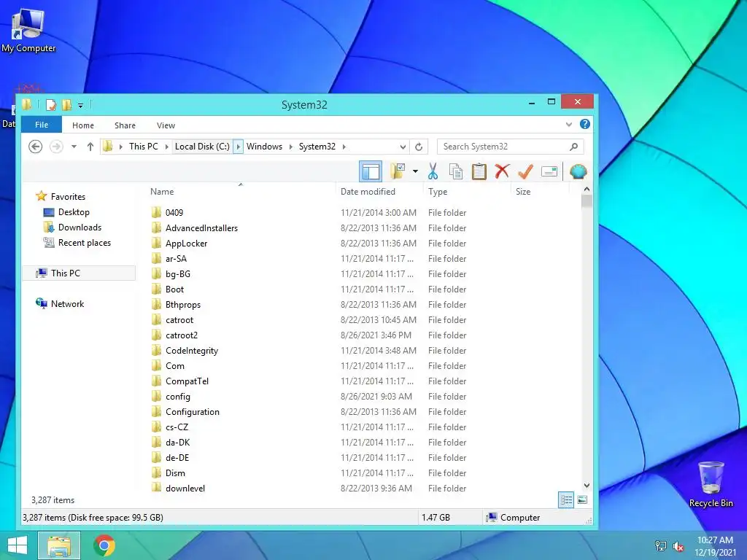Click the Cut scissors icon
The width and height of the screenshot is (747, 560).
[433, 171]
